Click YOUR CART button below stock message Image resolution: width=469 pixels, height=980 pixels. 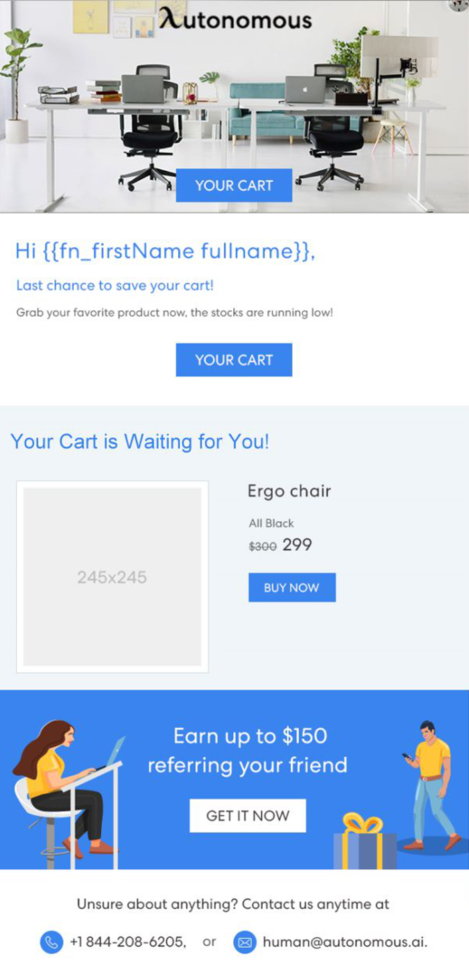pos(234,360)
